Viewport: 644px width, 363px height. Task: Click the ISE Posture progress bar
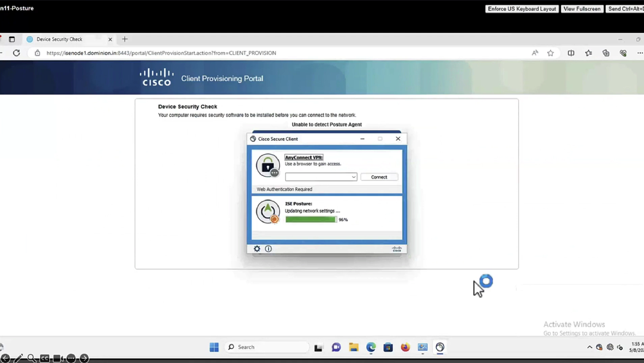(311, 220)
